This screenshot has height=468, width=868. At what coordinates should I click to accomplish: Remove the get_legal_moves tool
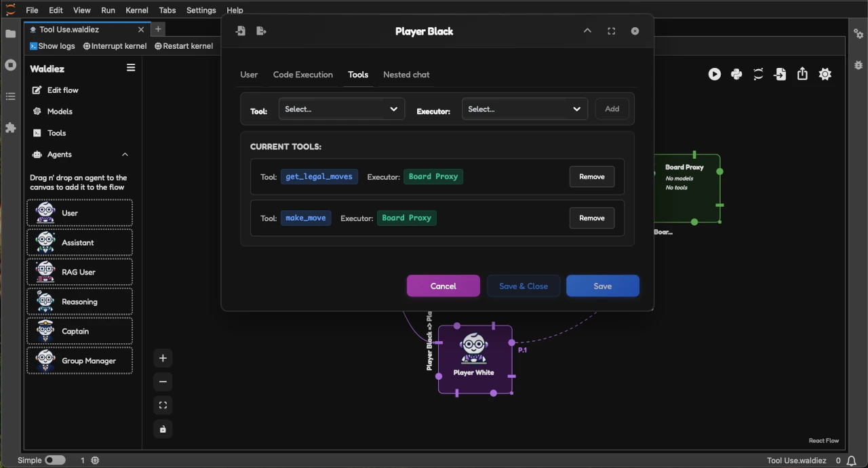pyautogui.click(x=591, y=177)
